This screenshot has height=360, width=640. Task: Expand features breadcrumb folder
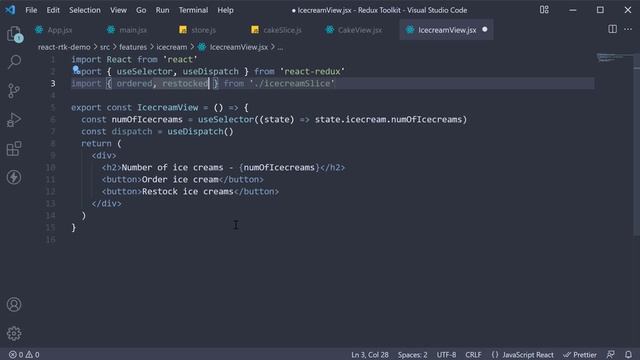click(133, 47)
